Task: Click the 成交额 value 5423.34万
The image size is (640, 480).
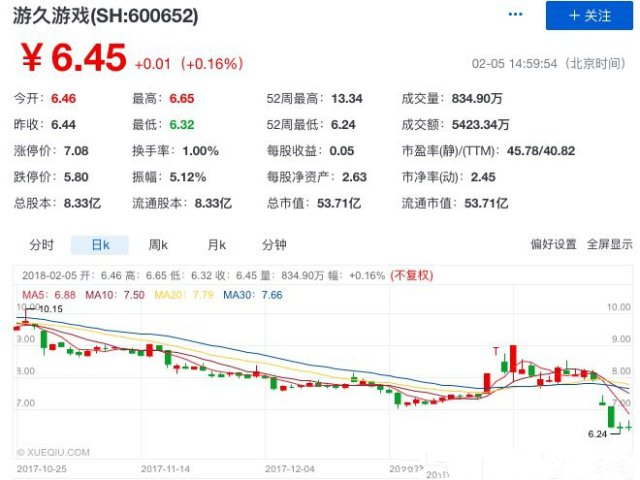Action: coord(480,125)
